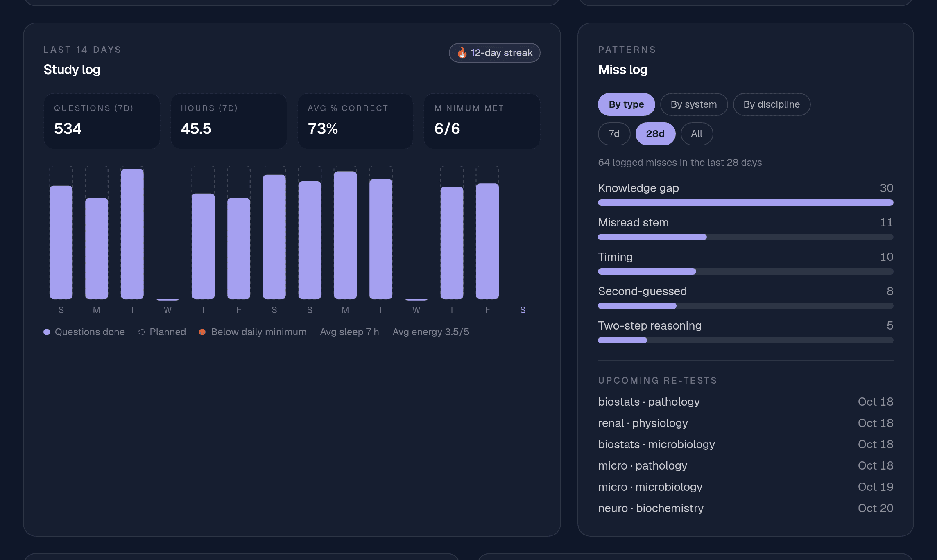Viewport: 937px width, 560px height.
Task: Open the 12-day streak badge
Action: [x=494, y=53]
